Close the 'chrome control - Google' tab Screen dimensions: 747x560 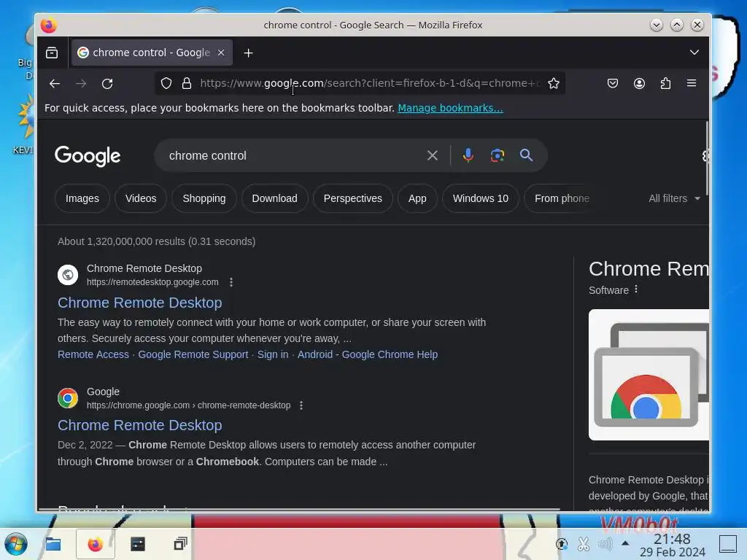pyautogui.click(x=221, y=52)
